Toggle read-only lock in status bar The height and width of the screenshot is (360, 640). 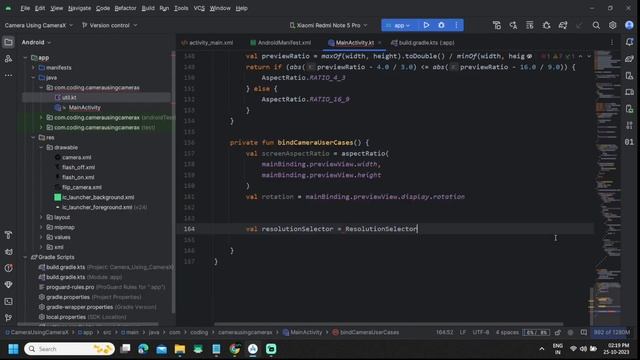[x=558, y=332]
